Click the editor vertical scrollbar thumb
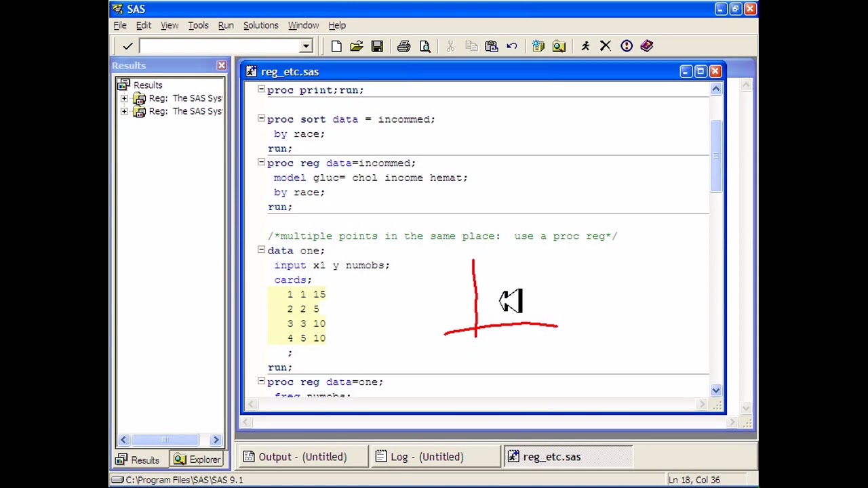This screenshot has width=868, height=488. [x=716, y=156]
